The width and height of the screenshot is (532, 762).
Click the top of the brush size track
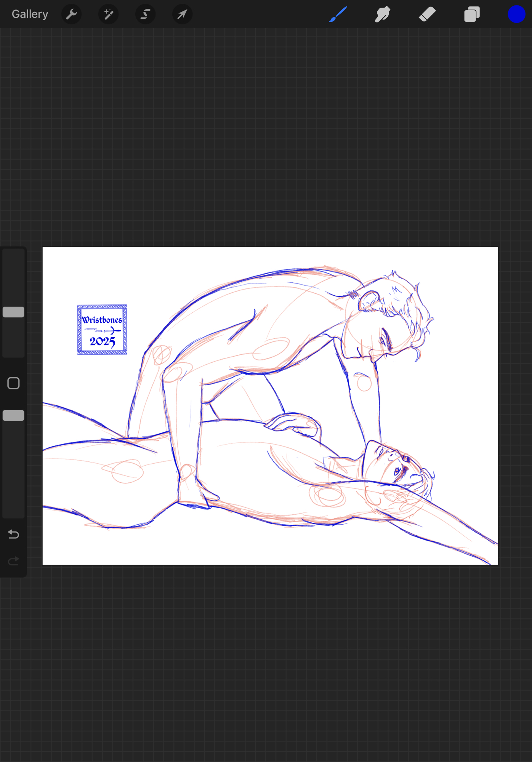[13, 255]
